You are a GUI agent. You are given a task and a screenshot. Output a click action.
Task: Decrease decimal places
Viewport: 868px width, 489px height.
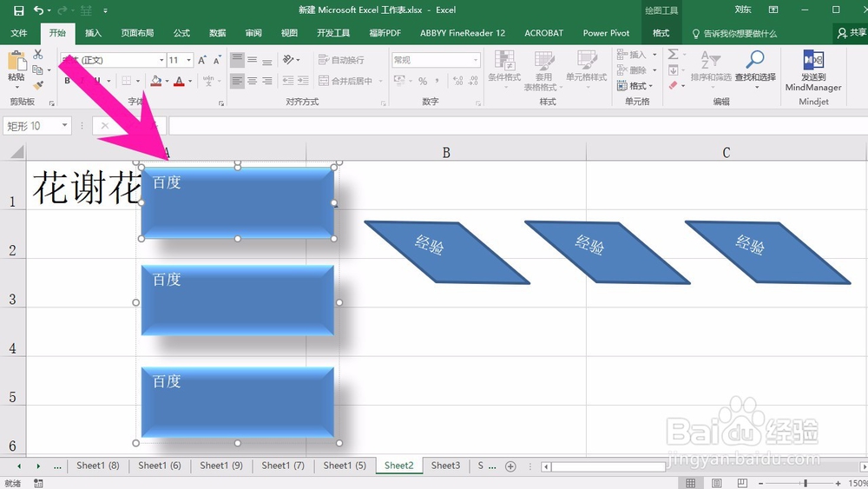[x=473, y=81]
